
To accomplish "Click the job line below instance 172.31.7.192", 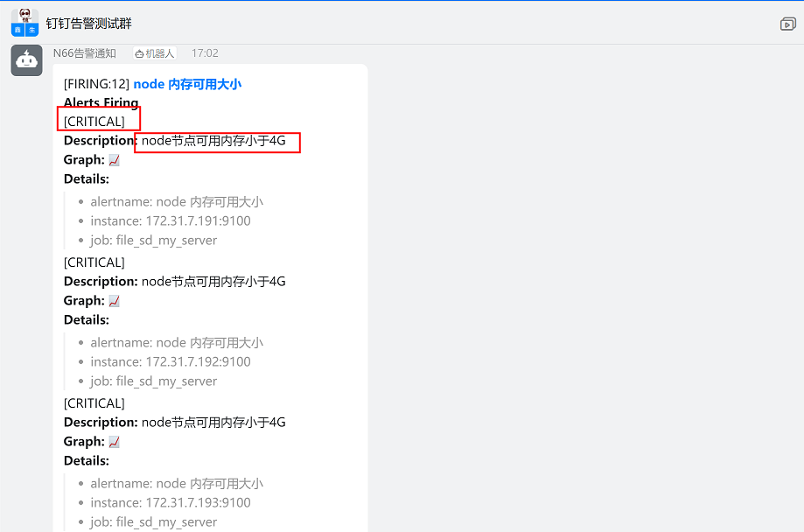I will click(153, 381).
